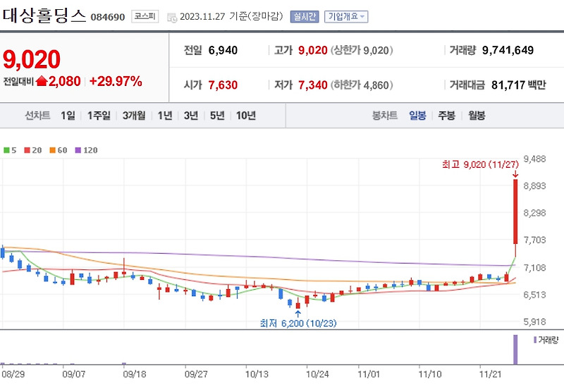Click the 봉차트 label

[384, 116]
